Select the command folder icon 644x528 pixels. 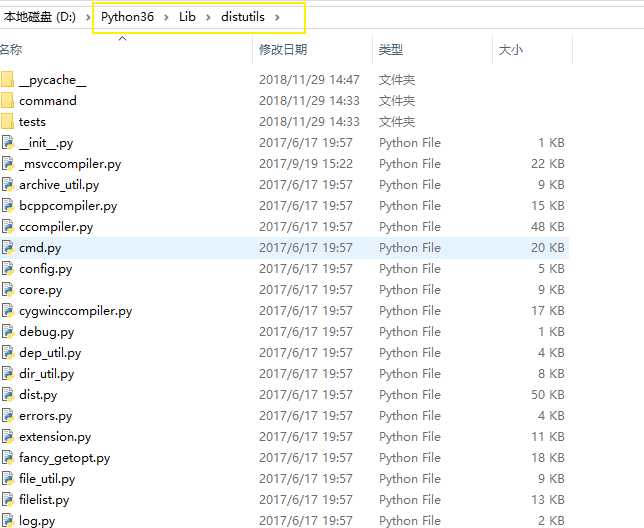coord(7,101)
